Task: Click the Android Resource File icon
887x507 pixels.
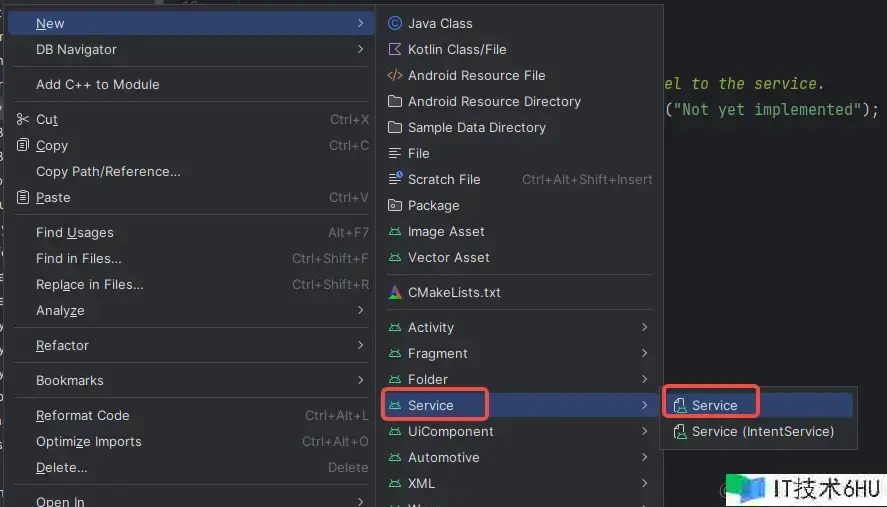Action: 394,75
